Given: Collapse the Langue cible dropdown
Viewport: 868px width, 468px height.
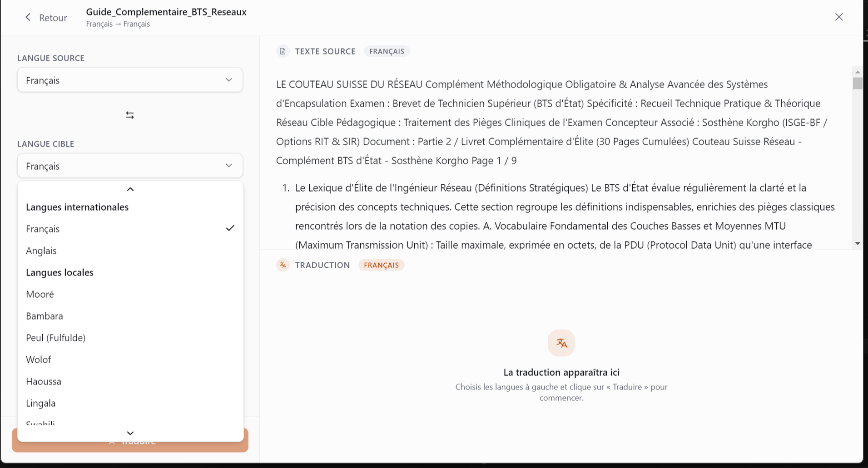Looking at the screenshot, I should (130, 166).
